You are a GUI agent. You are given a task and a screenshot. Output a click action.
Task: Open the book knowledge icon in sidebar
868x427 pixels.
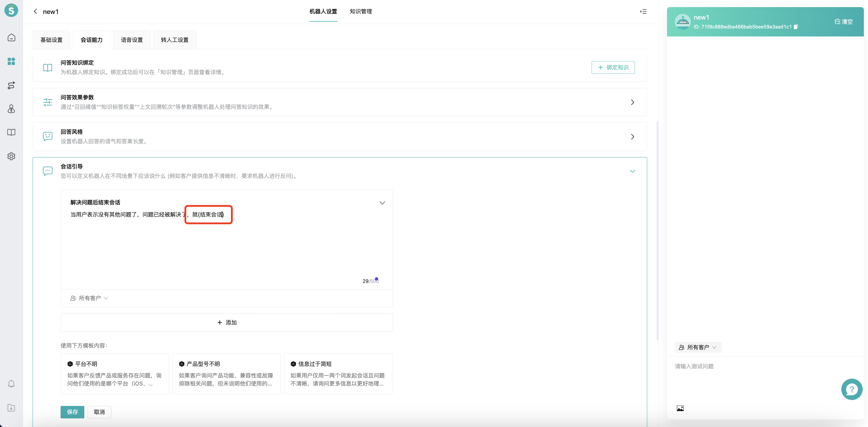click(11, 132)
